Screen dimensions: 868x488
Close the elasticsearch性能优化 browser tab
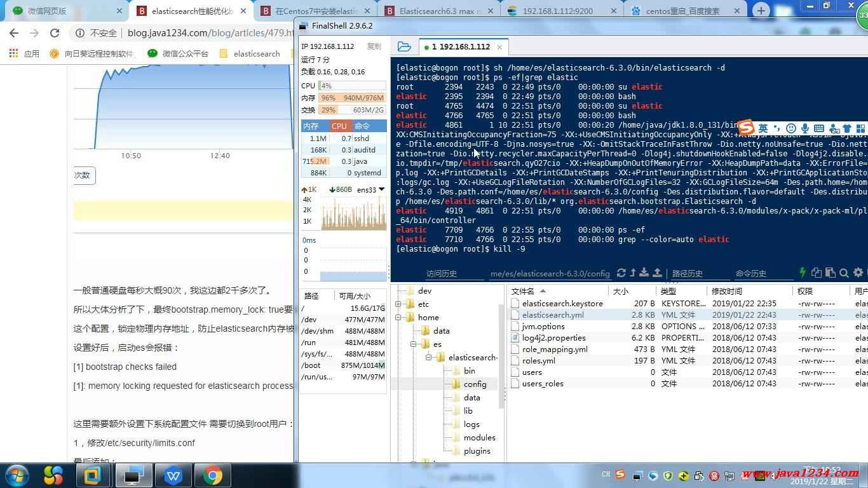click(x=243, y=11)
